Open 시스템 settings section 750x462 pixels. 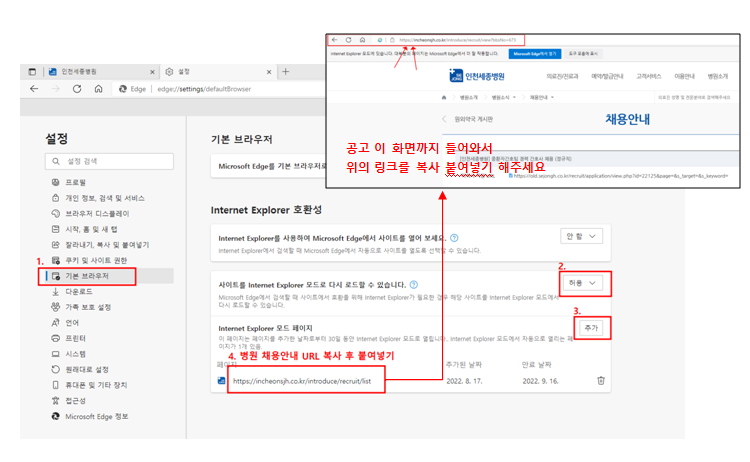(x=76, y=354)
